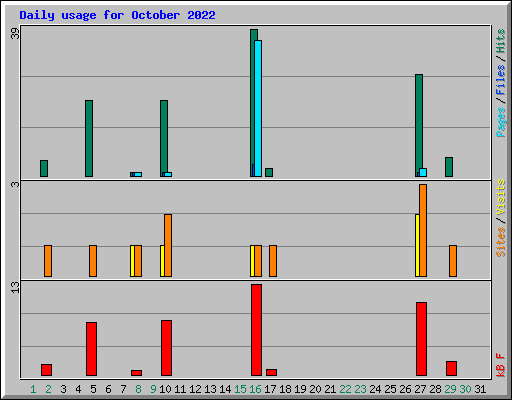The image size is (512, 400).
Task: Click the orange sites bar for day 5
Action: [x=93, y=261]
